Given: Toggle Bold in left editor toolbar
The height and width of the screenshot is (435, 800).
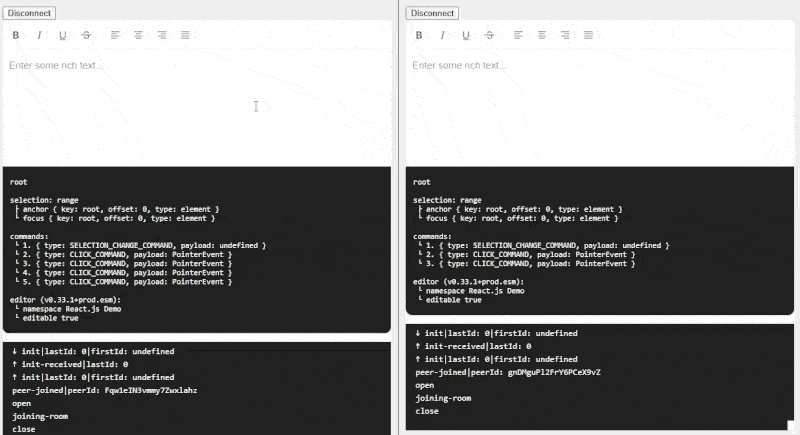Looking at the screenshot, I should (16, 35).
